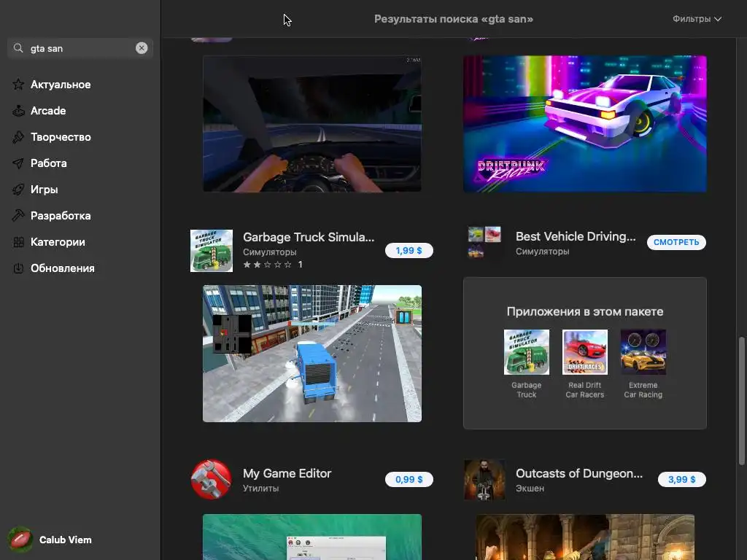Click the Игры rocket icon
The width and height of the screenshot is (747, 560).
pyautogui.click(x=18, y=190)
